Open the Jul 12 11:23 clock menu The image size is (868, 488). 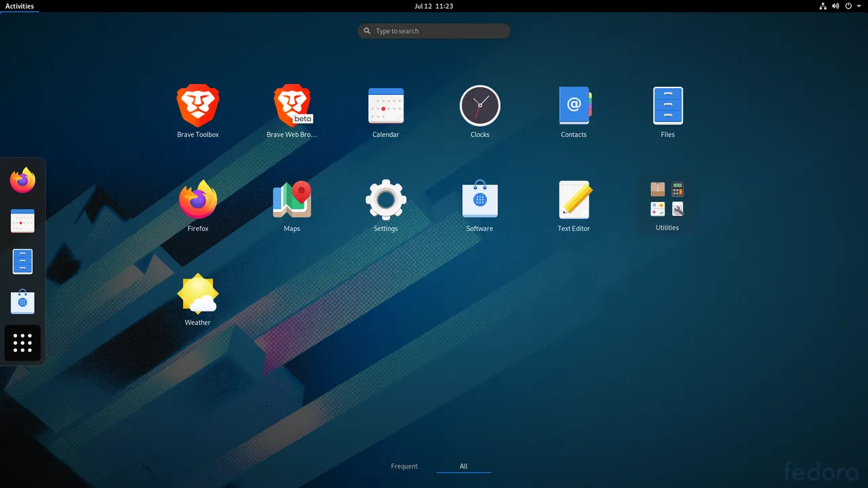coord(434,6)
